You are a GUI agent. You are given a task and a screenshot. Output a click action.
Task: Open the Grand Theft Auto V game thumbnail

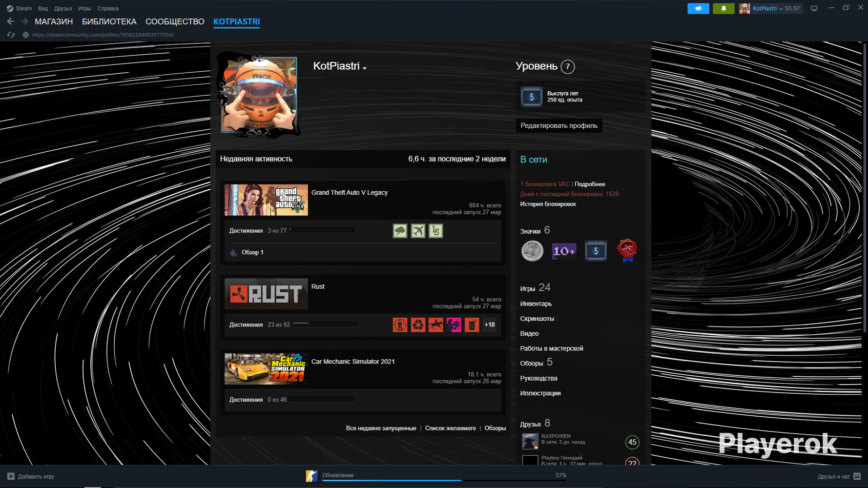(266, 200)
